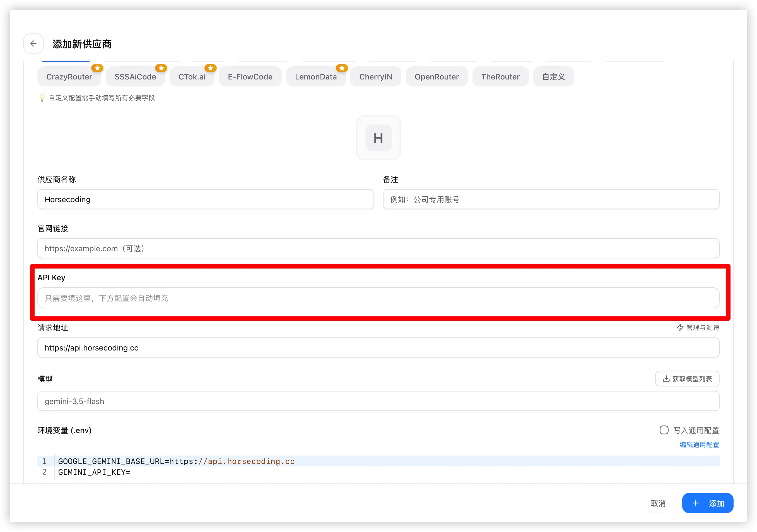Viewport: 757px width, 532px height.
Task: Click the 备注 notes input field
Action: coord(551,199)
